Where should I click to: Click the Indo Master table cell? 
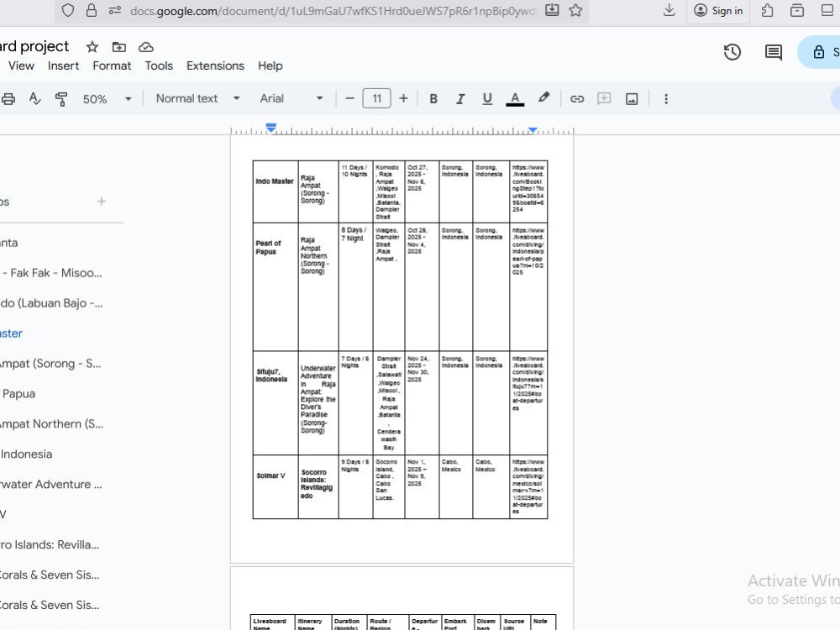pos(276,192)
